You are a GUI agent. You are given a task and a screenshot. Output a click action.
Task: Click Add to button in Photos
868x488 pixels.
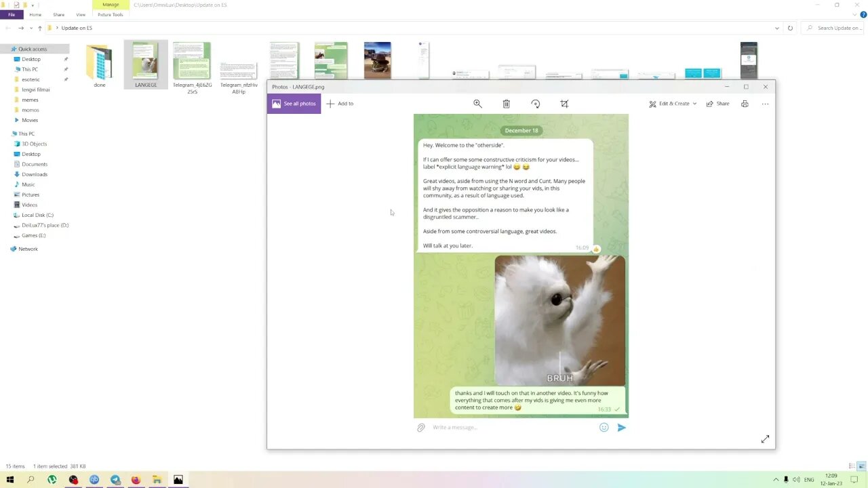pyautogui.click(x=340, y=104)
